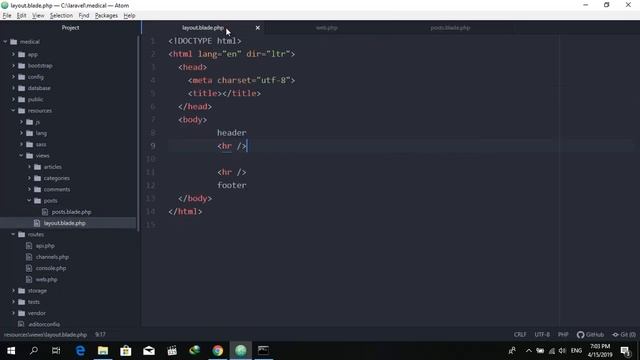Switch to the layout.blade.php tab

coord(203,28)
